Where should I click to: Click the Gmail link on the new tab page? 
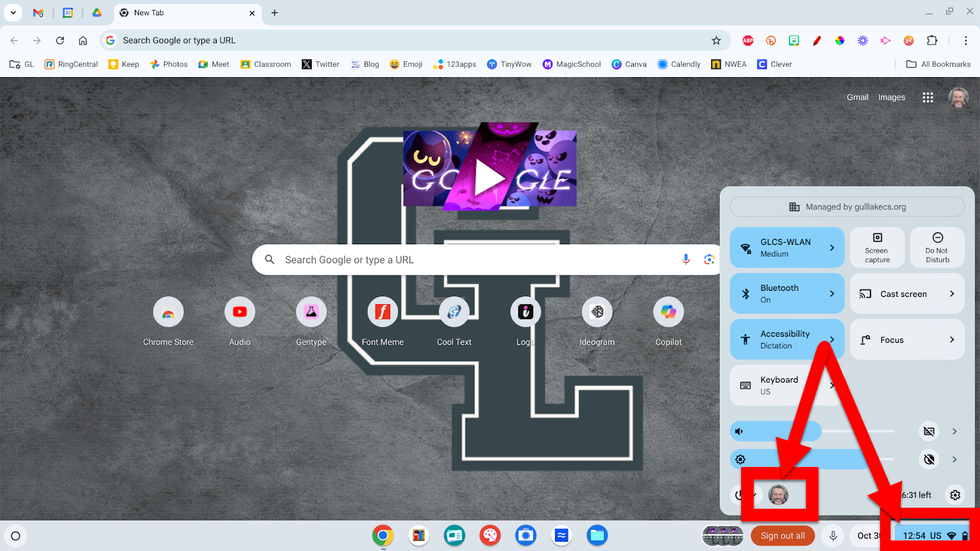(858, 97)
